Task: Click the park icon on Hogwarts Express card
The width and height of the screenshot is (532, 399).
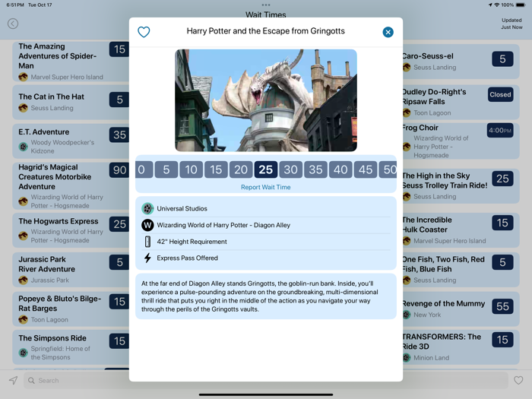Action: (23, 236)
